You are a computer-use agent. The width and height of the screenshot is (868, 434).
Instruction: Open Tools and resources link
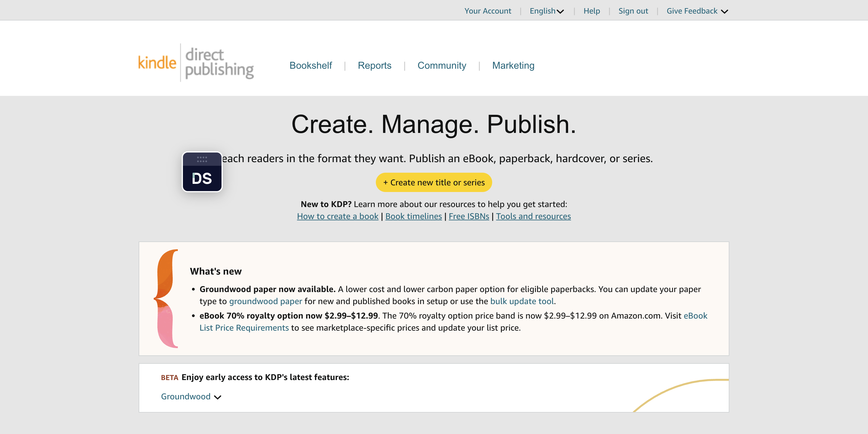click(x=533, y=216)
